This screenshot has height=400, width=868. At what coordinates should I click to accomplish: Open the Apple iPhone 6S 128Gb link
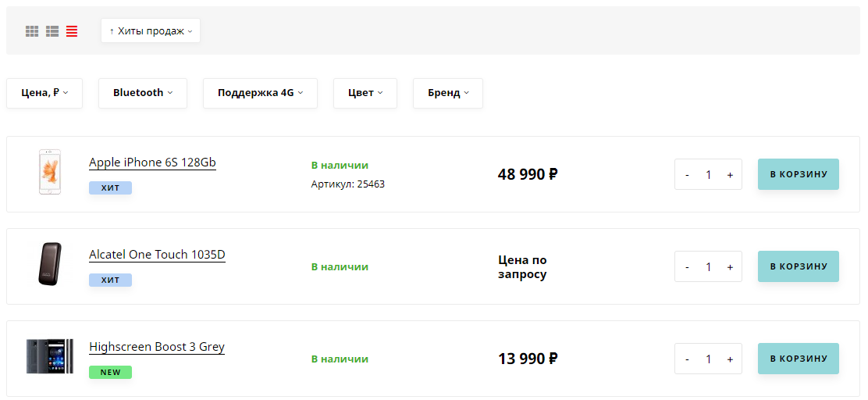(x=152, y=162)
